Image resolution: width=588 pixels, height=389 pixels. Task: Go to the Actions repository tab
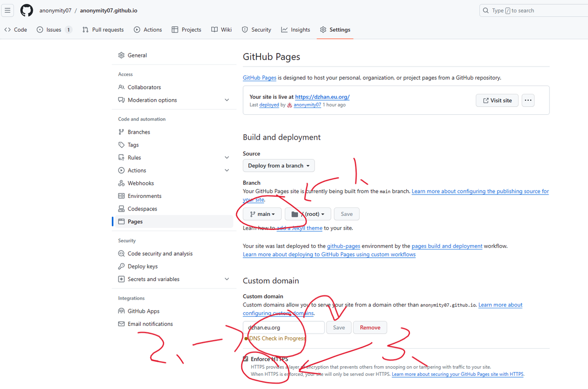point(148,30)
